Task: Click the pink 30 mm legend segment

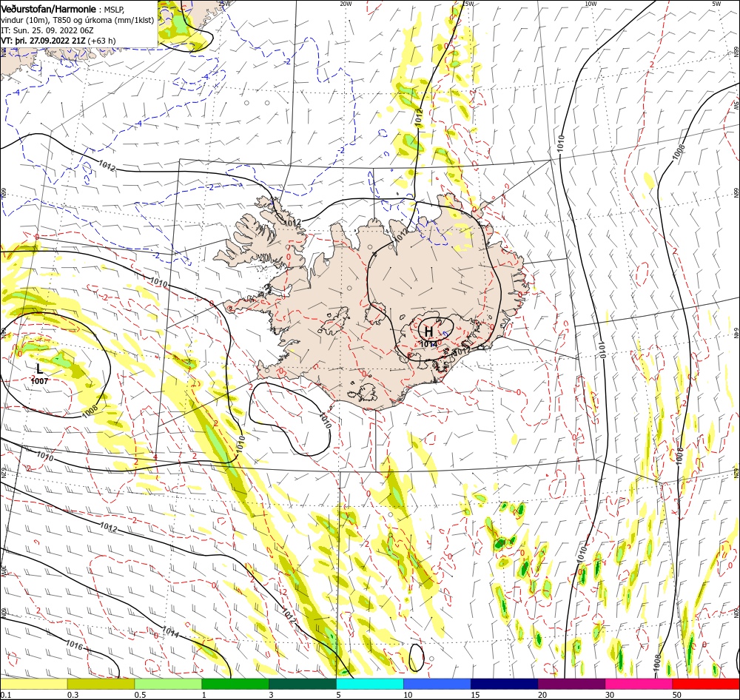Action: click(639, 684)
